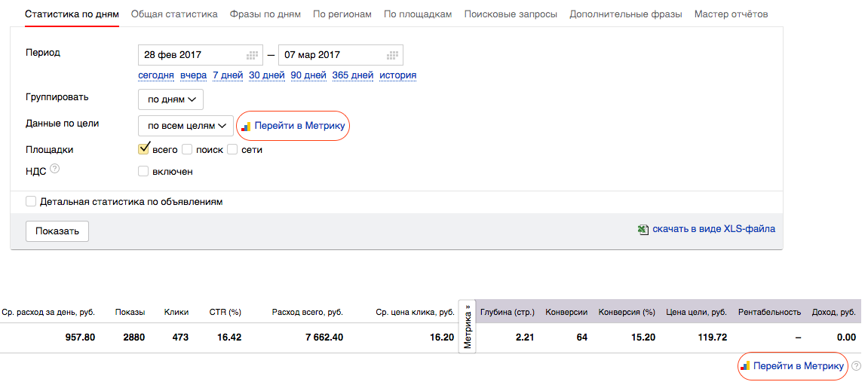Switch to the «Поисковые запросы» tab
Viewport: 868px width, 385px height.
tap(511, 14)
